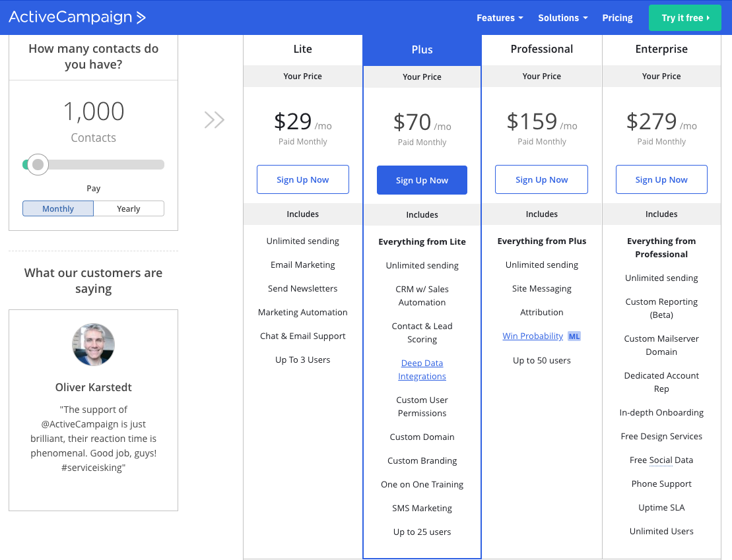
Task: Open the Solutions dropdown menu
Action: [x=562, y=18]
